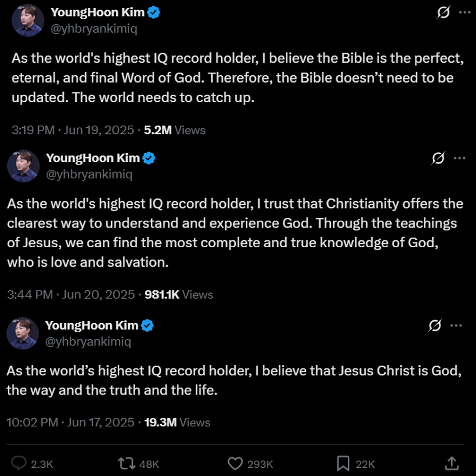Bookmark the post using bookmark icon

click(343, 463)
